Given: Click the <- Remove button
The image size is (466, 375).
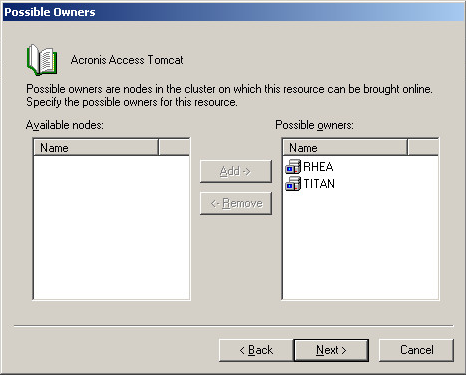Looking at the screenshot, I should coord(236,203).
